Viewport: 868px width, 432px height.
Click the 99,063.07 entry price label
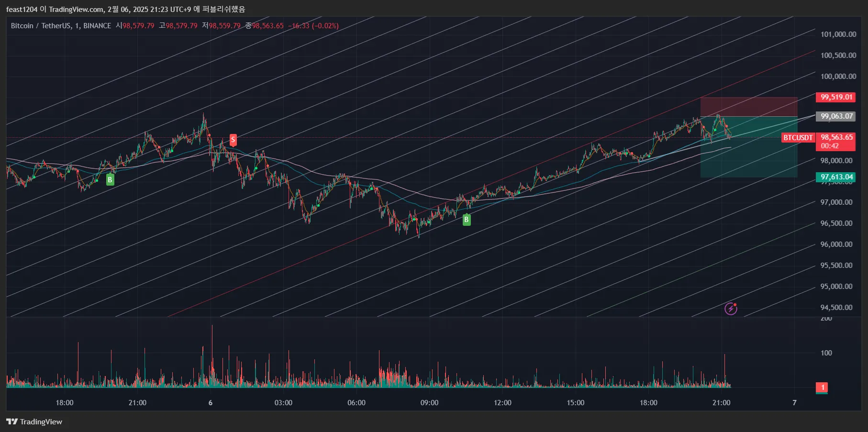836,116
